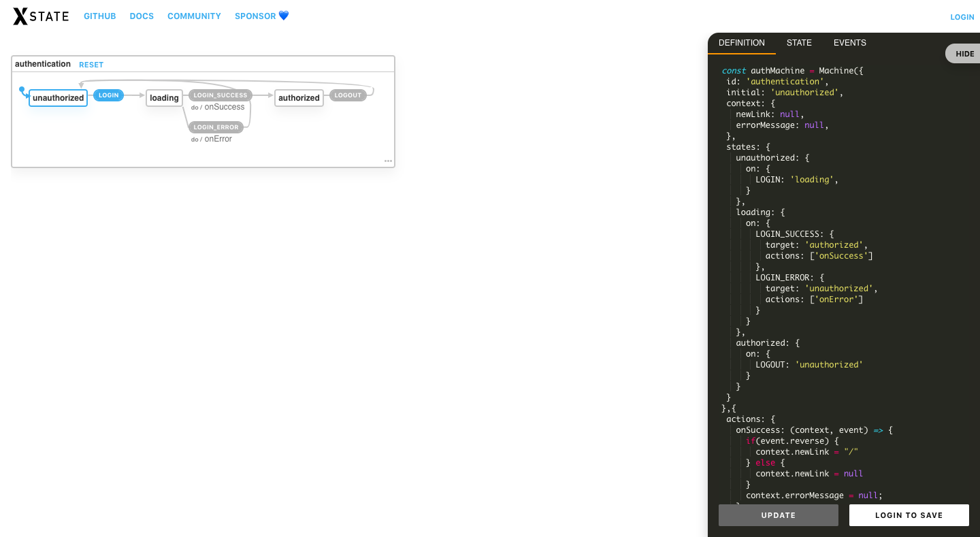Select the authorized state node
This screenshot has height=537, width=980.
pyautogui.click(x=299, y=98)
